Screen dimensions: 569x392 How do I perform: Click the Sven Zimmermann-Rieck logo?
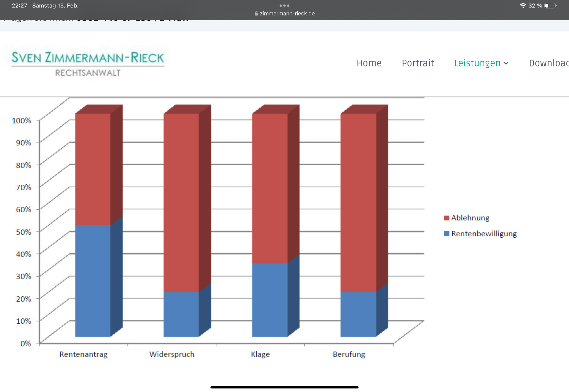88,63
